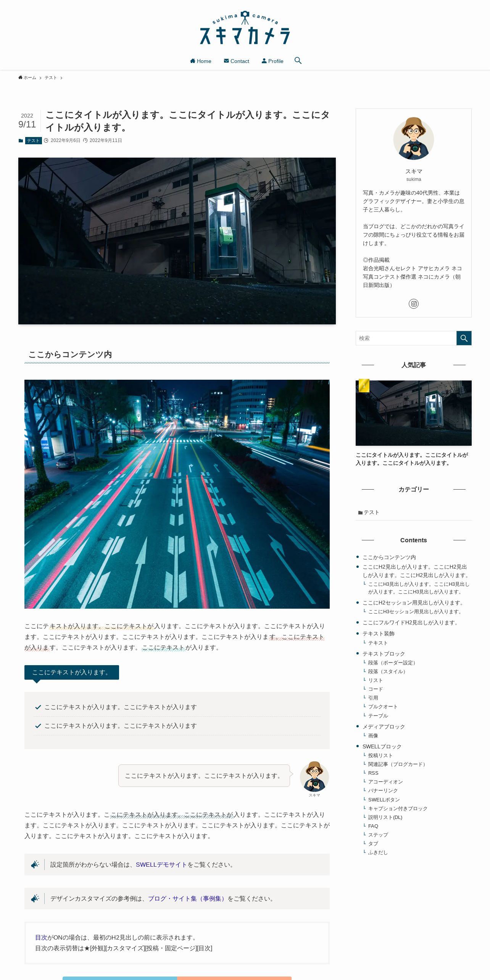This screenshot has height=980, width=490.
Task: Open the ブログ・サイト集（事例集） link
Action: [188, 899]
